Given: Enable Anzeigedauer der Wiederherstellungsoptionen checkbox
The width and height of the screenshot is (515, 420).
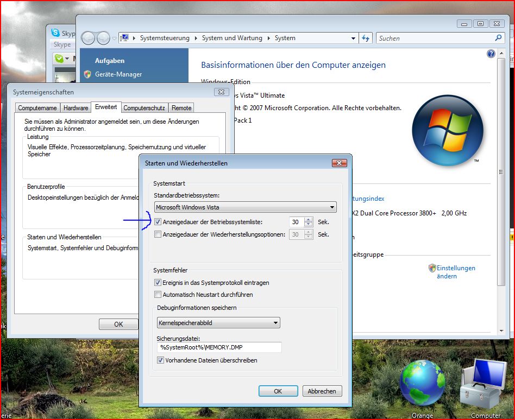Looking at the screenshot, I should [x=158, y=234].
